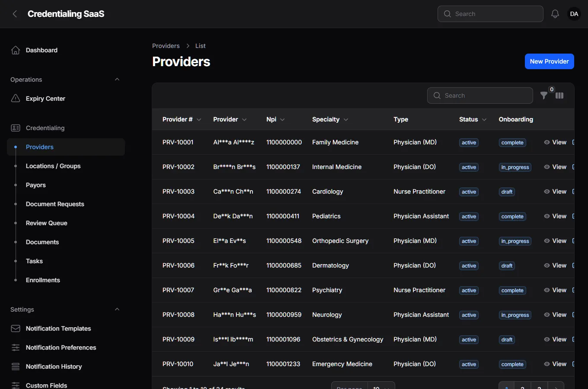Focus the top header Search field
Viewport: 588px width, 389px height.
click(x=490, y=14)
